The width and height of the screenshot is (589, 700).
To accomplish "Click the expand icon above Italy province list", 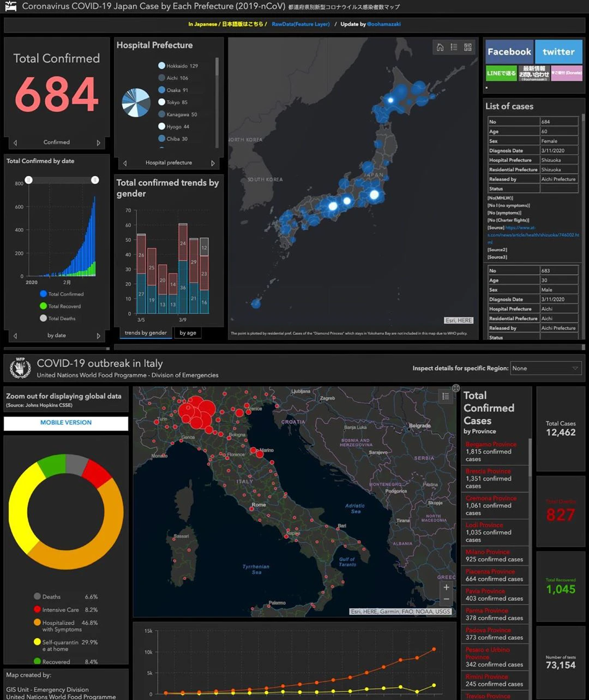I will click(456, 388).
